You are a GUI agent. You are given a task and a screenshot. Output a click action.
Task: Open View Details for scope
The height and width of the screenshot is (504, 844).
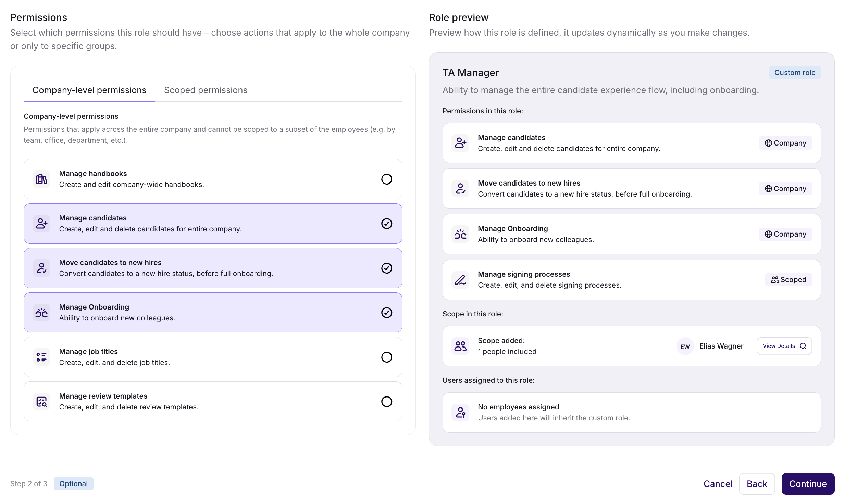tap(784, 346)
